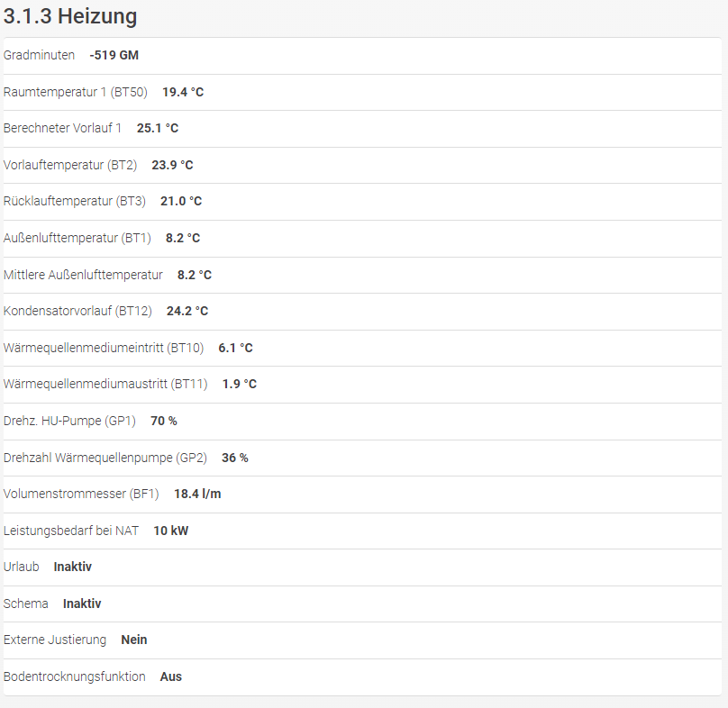Screen dimensions: 728x708
Task: Select 'Drehzahl Wärmequellenpumpe (GP2)' label
Action: pyautogui.click(x=105, y=458)
